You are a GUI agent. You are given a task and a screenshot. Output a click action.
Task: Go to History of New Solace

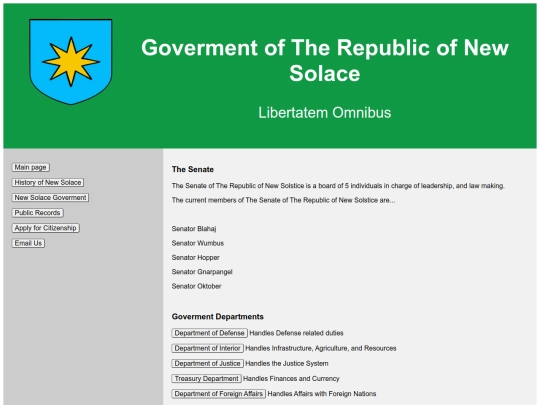click(x=48, y=183)
